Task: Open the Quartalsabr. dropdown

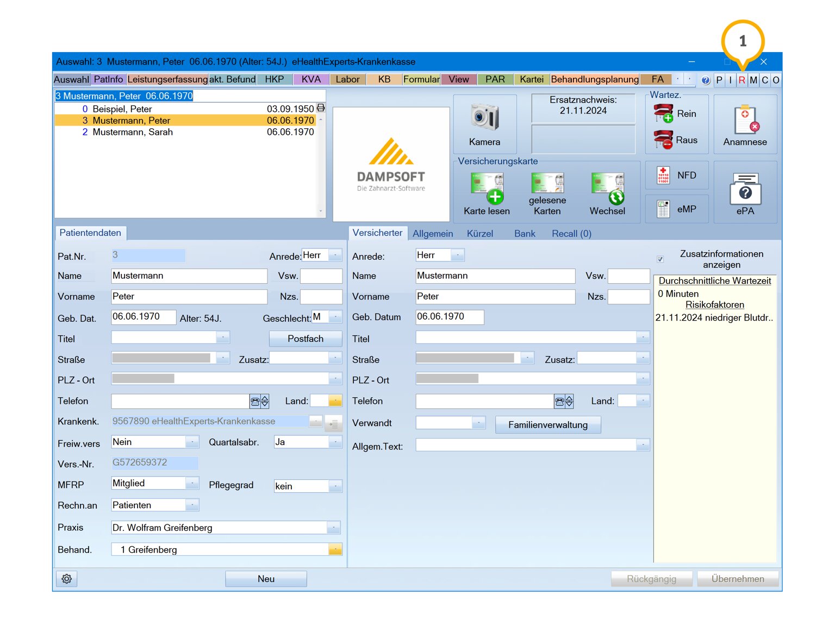Action: [335, 442]
